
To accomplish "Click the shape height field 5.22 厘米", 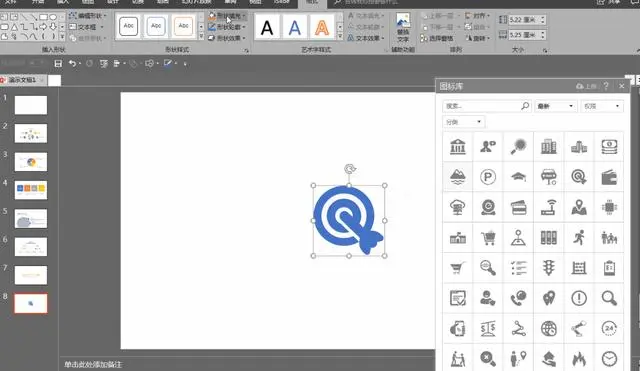I will pos(527,20).
